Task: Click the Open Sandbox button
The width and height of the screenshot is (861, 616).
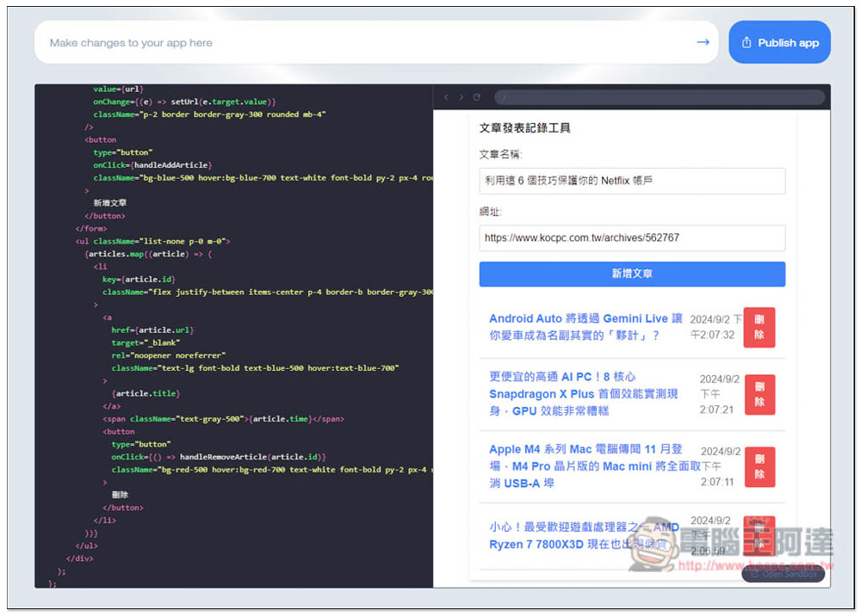Action: (783, 574)
